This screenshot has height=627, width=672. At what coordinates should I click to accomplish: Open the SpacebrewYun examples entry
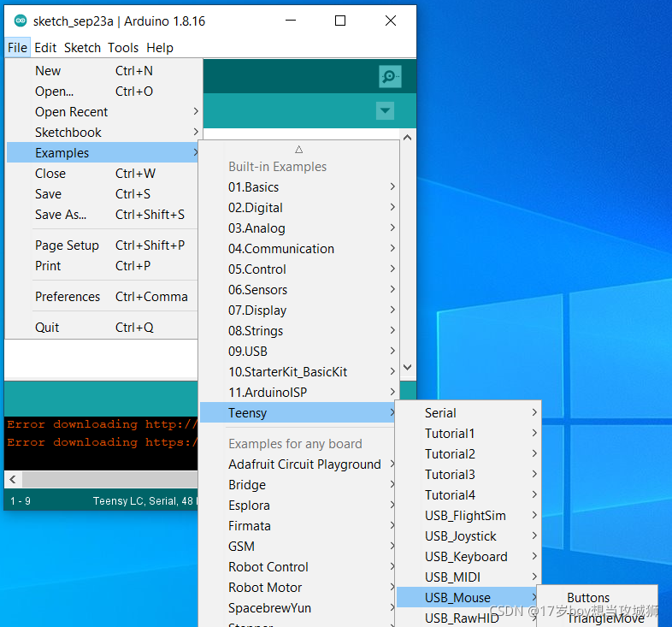tap(298, 608)
